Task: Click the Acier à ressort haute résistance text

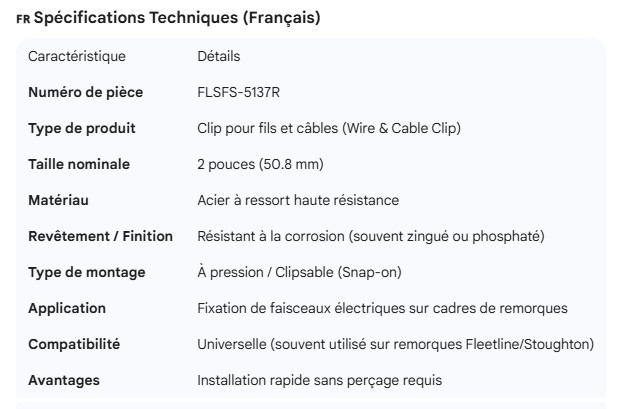Action: pyautogui.click(x=298, y=200)
